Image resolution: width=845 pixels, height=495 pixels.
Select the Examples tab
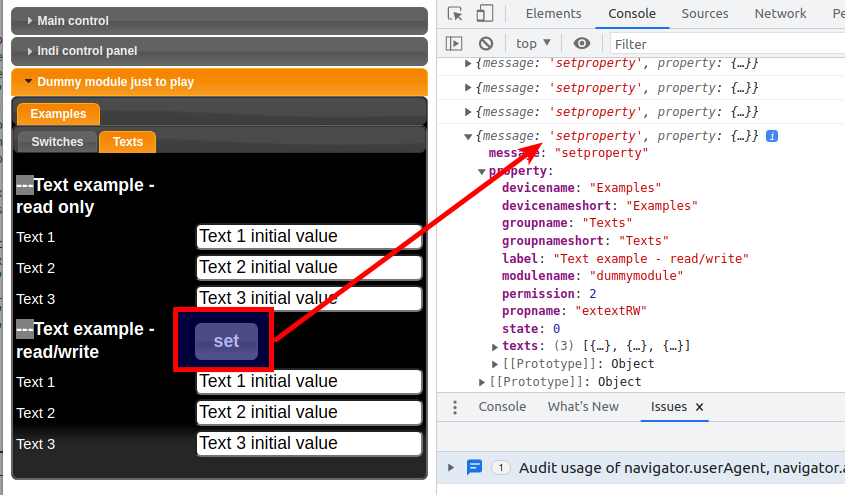pyautogui.click(x=58, y=114)
